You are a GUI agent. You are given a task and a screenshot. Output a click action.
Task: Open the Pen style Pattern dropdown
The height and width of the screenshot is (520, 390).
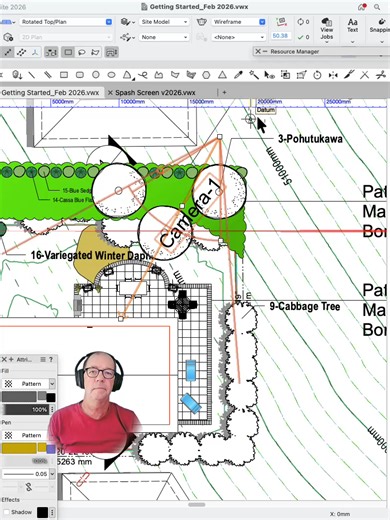(29, 435)
